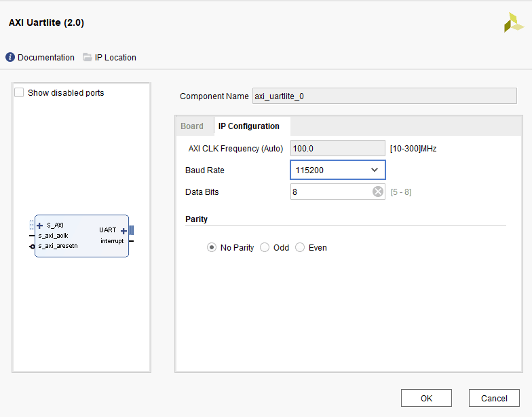Click the IP Location folder icon
Image resolution: width=532 pixels, height=417 pixels.
(88, 58)
